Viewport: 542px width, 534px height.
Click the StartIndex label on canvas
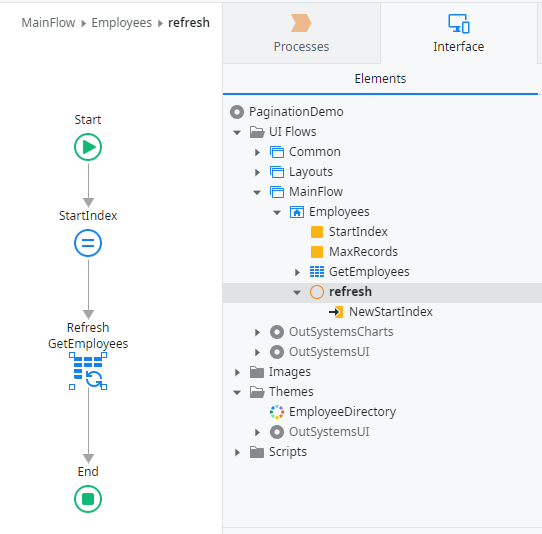88,216
